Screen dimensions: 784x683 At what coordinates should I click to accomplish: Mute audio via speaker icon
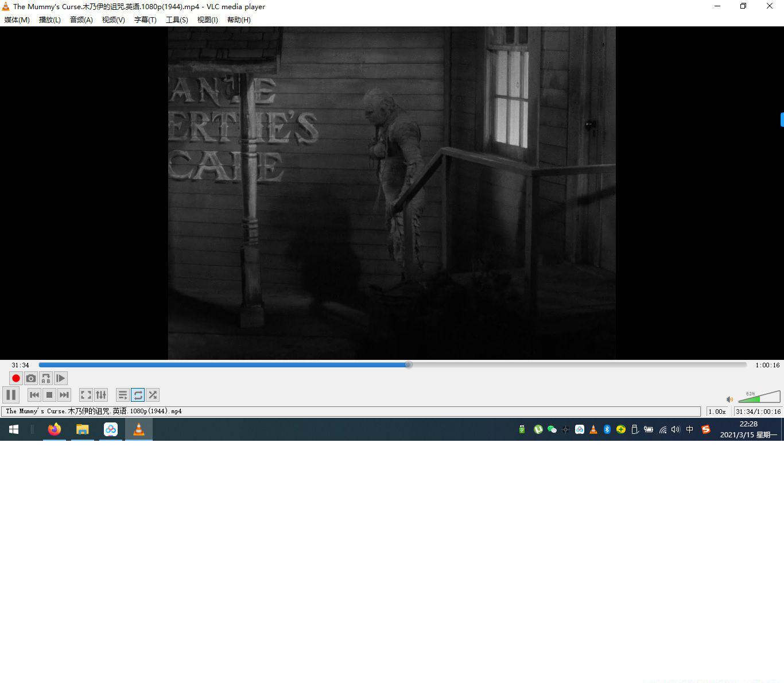tap(729, 399)
